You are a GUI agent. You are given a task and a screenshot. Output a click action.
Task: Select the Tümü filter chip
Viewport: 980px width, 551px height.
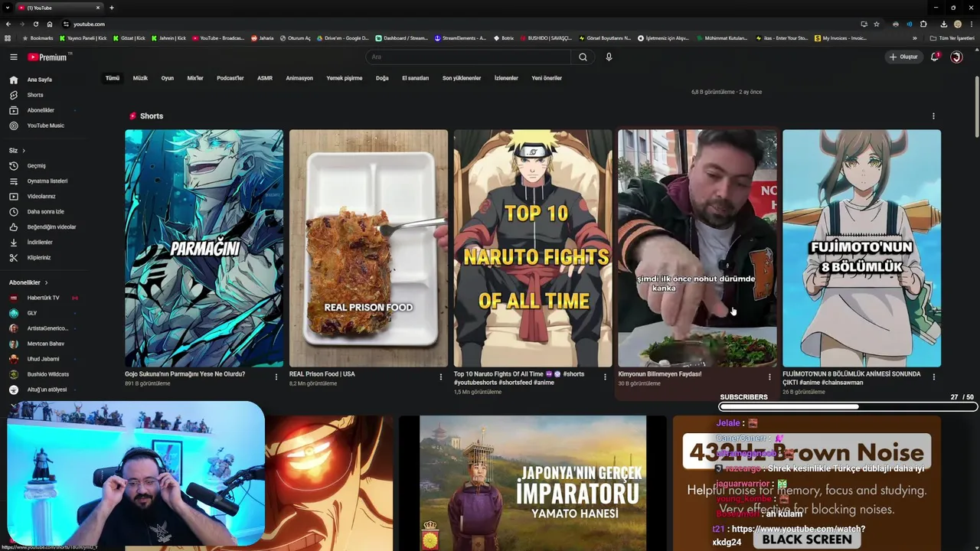tap(113, 78)
